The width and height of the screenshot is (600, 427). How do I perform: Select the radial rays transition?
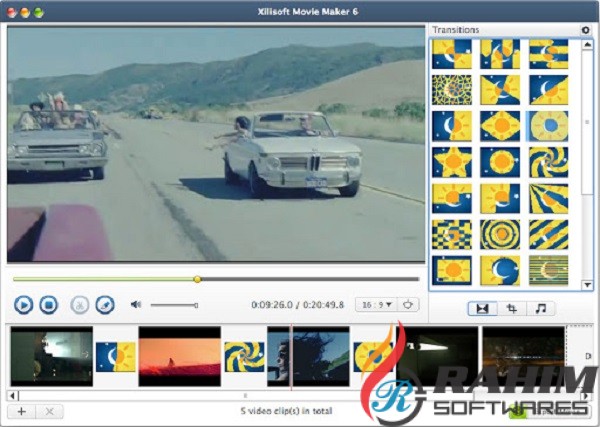[x=548, y=199]
